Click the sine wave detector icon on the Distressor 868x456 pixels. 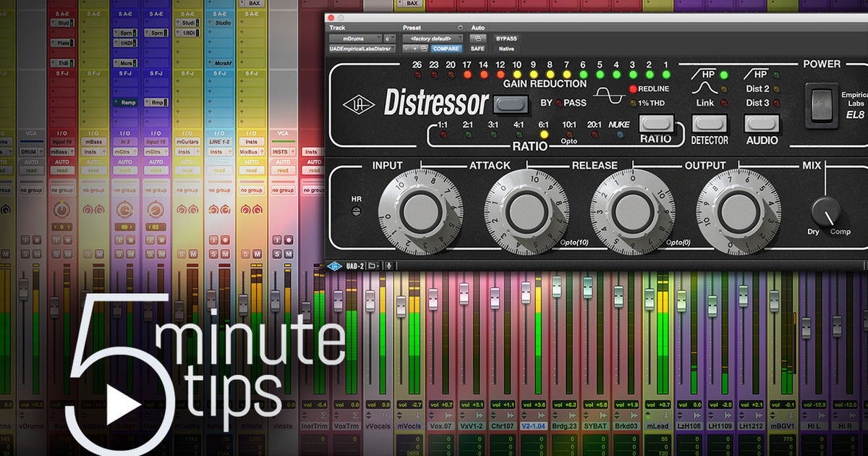(x=608, y=95)
